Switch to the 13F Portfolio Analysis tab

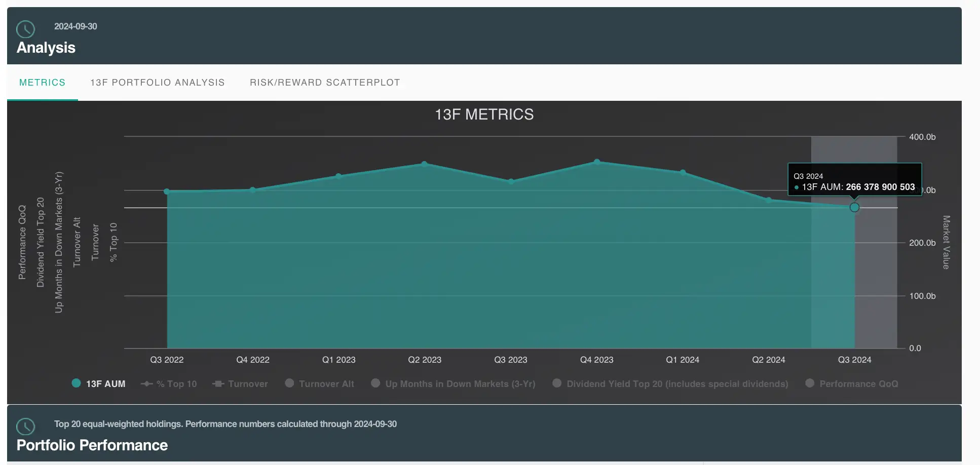tap(157, 83)
